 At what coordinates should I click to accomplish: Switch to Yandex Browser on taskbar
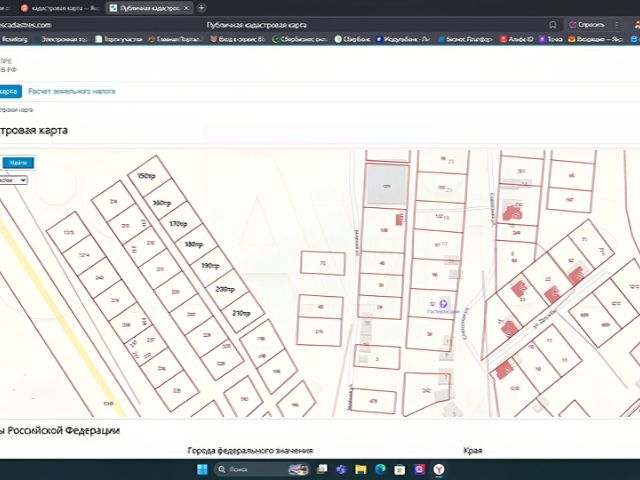point(439,469)
